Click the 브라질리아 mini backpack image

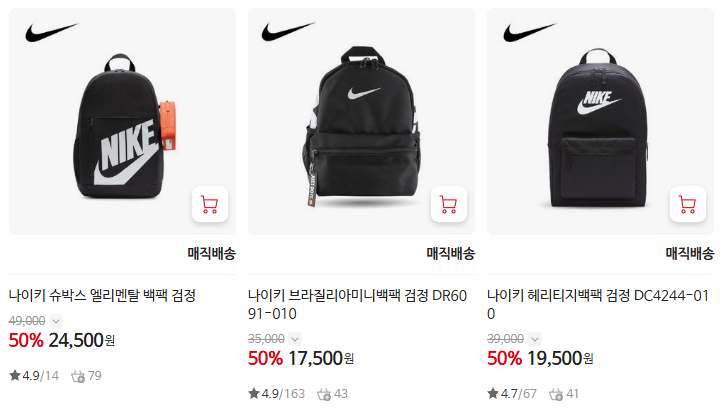362,121
